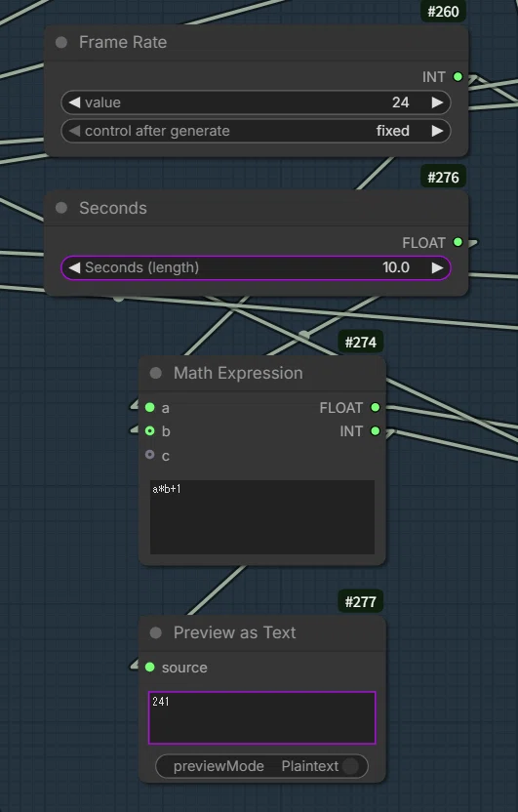
Task: Select the Seconds node title
Action: coord(113,208)
